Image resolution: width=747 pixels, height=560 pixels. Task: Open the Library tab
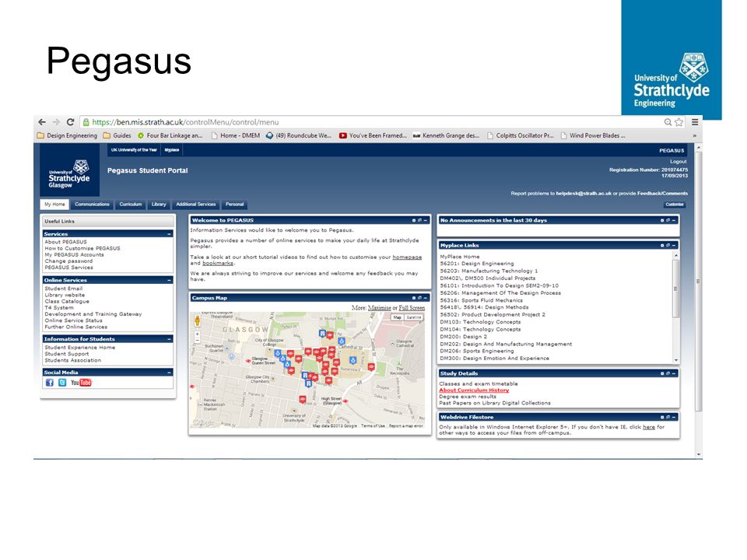pos(159,205)
